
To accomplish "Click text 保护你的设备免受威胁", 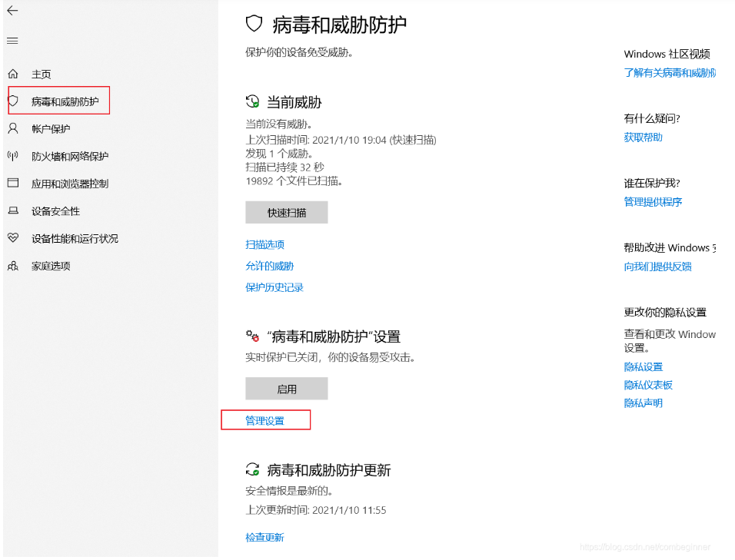I will coord(299,52).
